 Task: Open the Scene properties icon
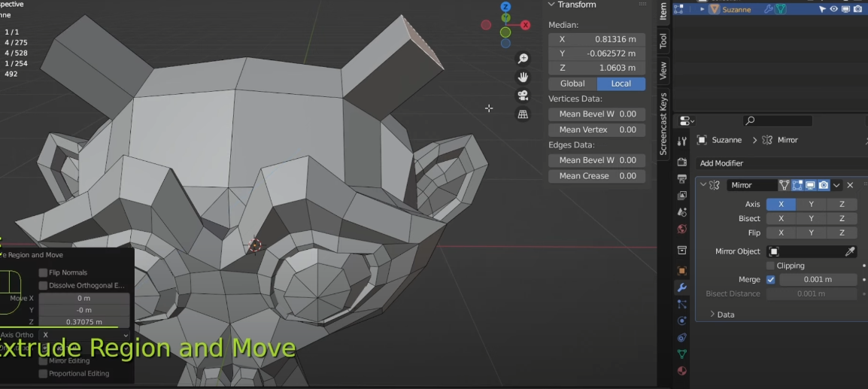tap(682, 212)
